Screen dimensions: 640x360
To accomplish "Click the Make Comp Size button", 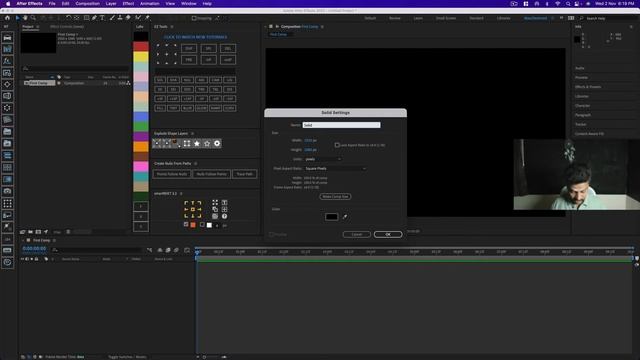I will tap(335, 196).
